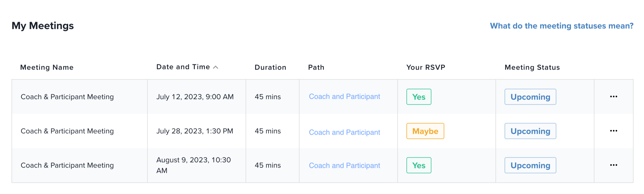Select Coach & Participant Meeting name in third row
The width and height of the screenshot is (644, 194).
click(67, 165)
